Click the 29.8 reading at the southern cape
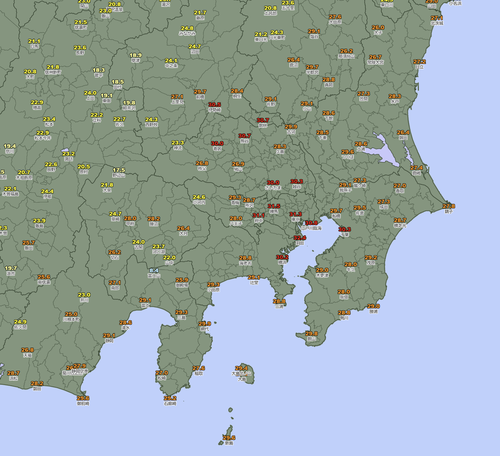Image resolution: width=500 pixels, height=456 pixels. 311,333
